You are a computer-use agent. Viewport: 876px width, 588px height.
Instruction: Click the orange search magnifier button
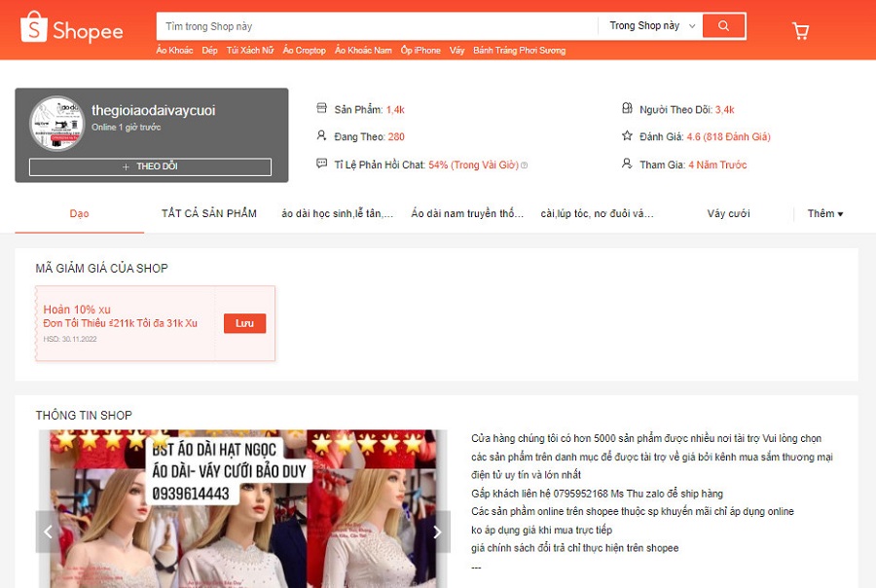[722, 25]
